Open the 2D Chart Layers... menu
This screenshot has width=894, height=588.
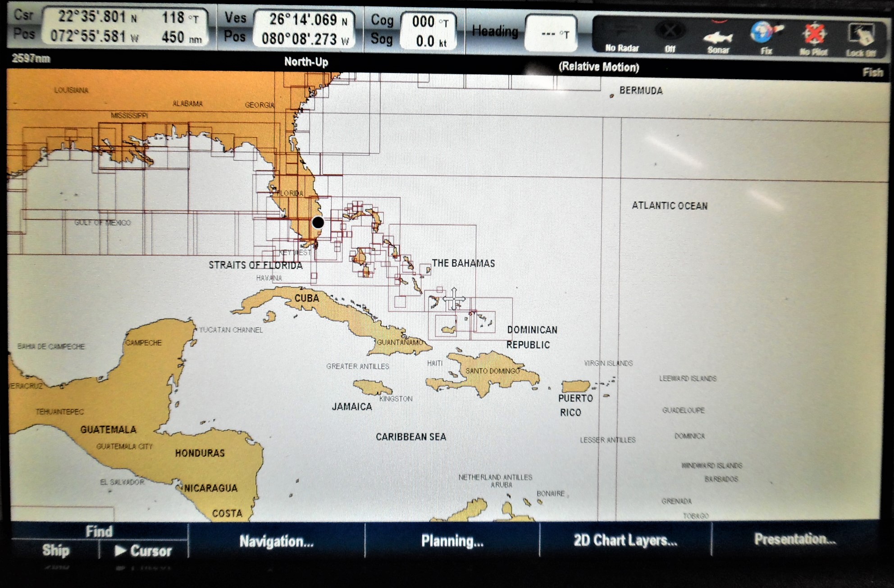pos(625,540)
